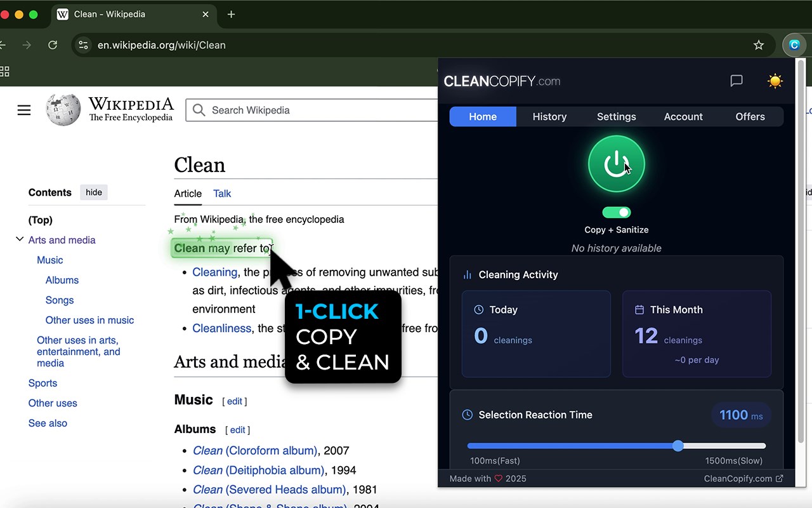Switch theme with the sun icon
The width and height of the screenshot is (812, 508).
775,81
